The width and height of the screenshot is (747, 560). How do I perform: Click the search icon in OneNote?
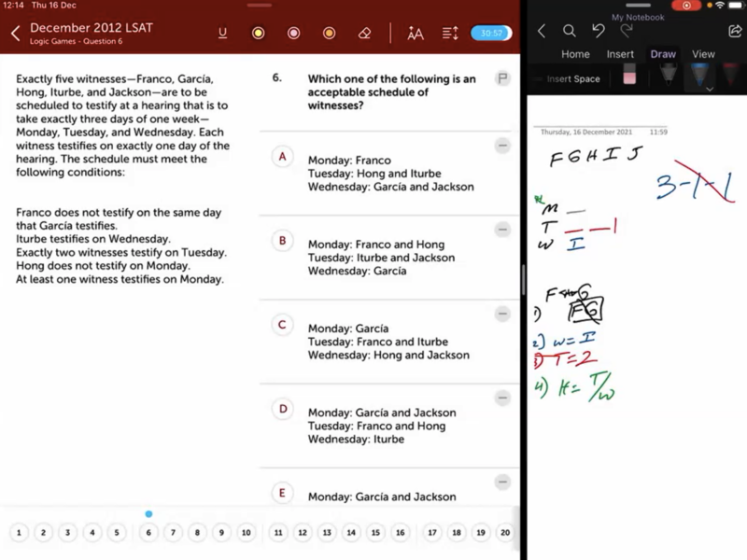[569, 32]
